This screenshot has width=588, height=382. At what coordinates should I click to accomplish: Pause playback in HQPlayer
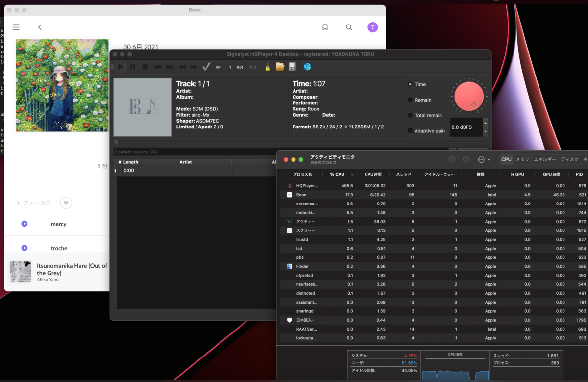pyautogui.click(x=133, y=67)
